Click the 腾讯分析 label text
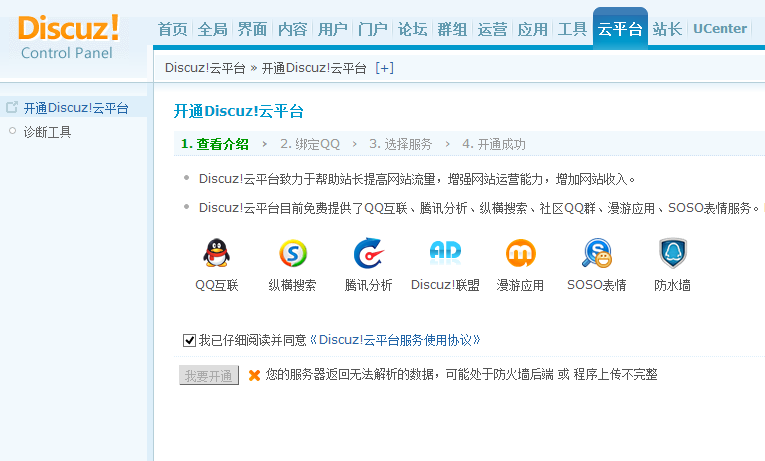The height and width of the screenshot is (461, 765). 368,285
